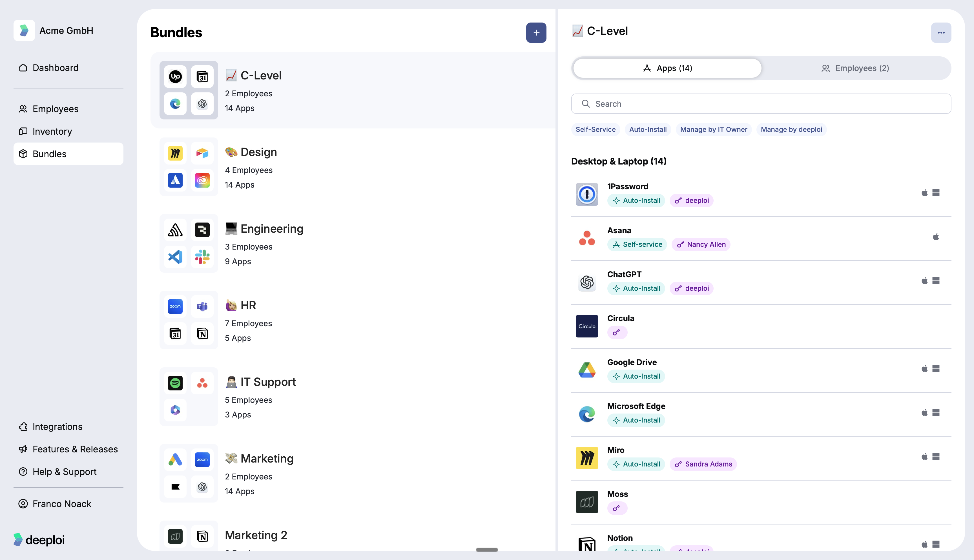Click the Circula app icon

point(587,326)
